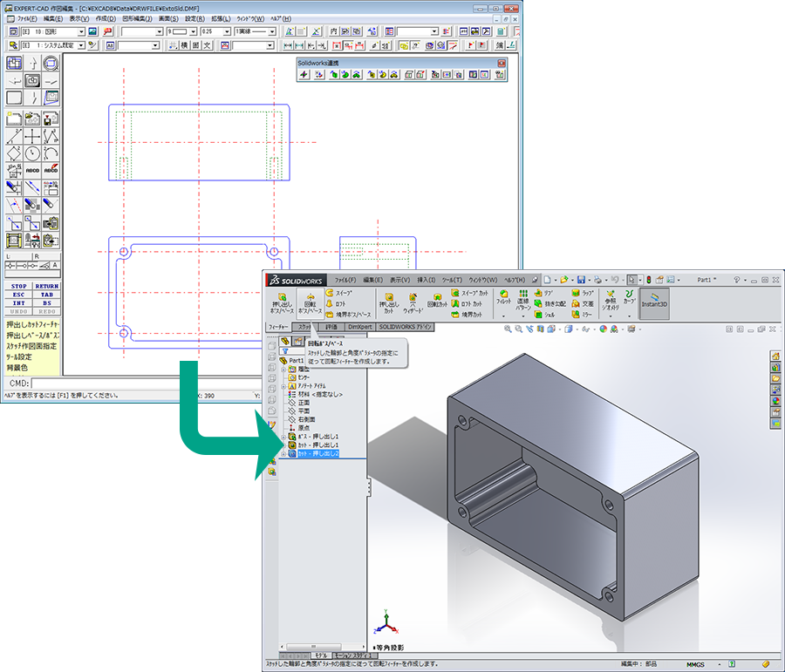Switch to the DimXpert tab
The image size is (785, 672).
click(x=360, y=327)
